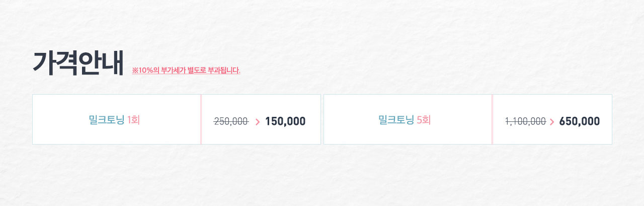Viewport: 644px width, 206px height.
Task: Click the 밀크토닝 5회 cell
Action: pyautogui.click(x=408, y=119)
